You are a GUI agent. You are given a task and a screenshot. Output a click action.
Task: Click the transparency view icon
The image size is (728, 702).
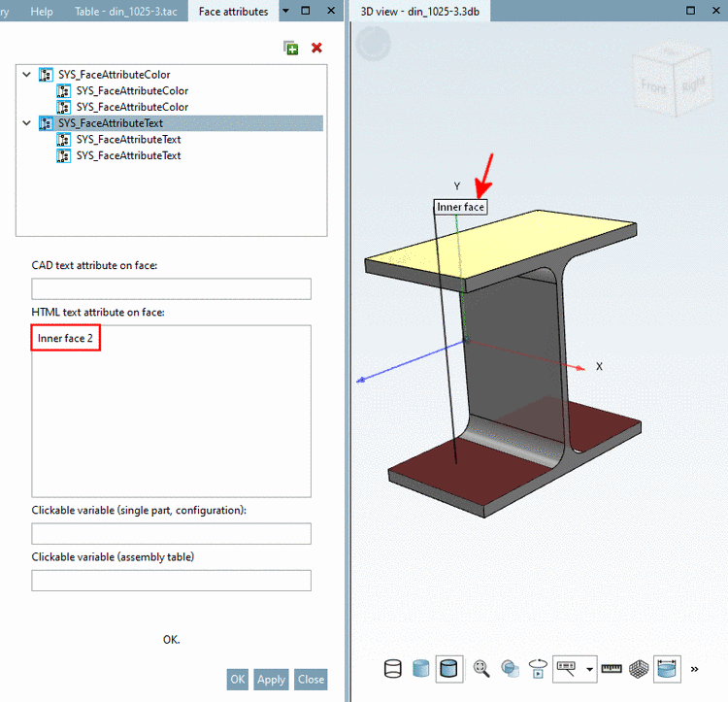click(x=510, y=669)
